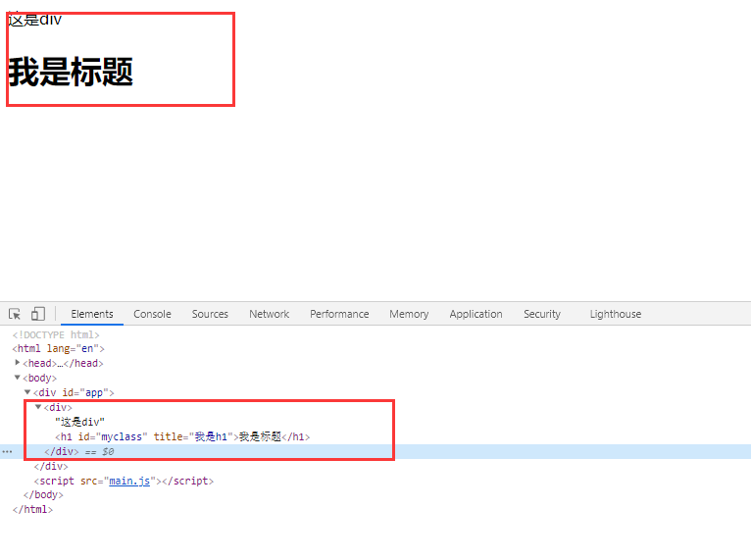Select the html lang="en" line
The width and height of the screenshot is (751, 560).
(x=59, y=348)
